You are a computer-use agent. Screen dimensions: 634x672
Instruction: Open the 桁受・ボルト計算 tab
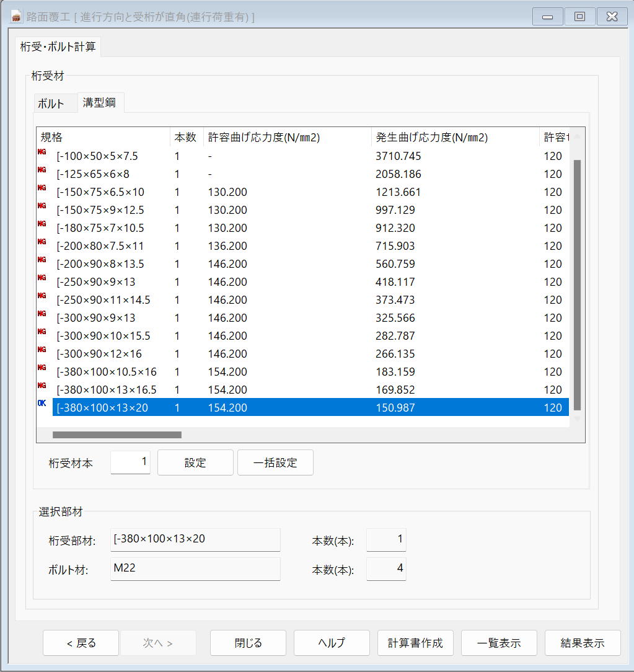coord(58,46)
